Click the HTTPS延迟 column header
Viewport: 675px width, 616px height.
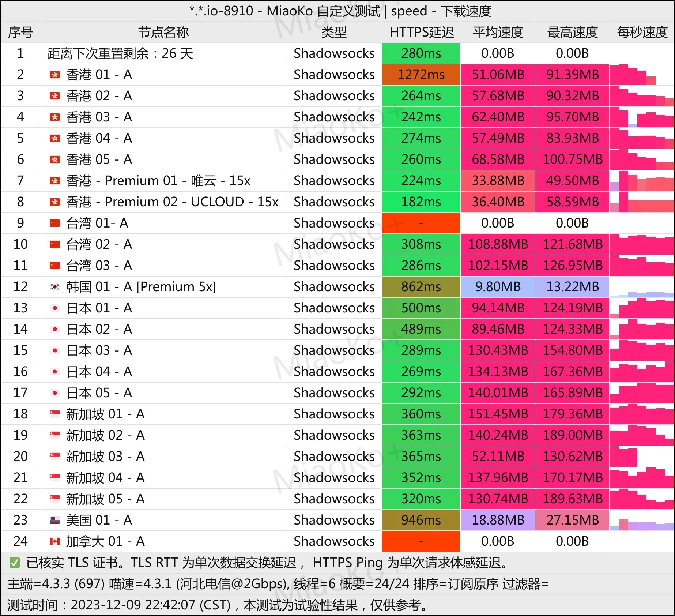pos(421,32)
